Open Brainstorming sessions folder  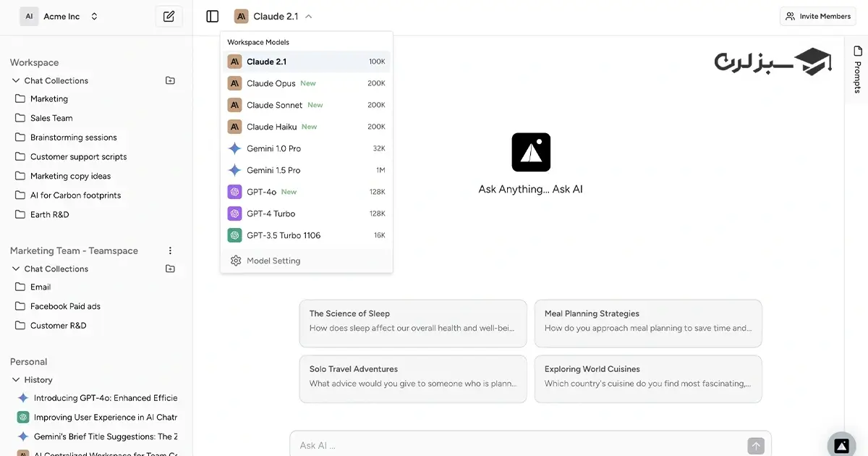pos(73,138)
